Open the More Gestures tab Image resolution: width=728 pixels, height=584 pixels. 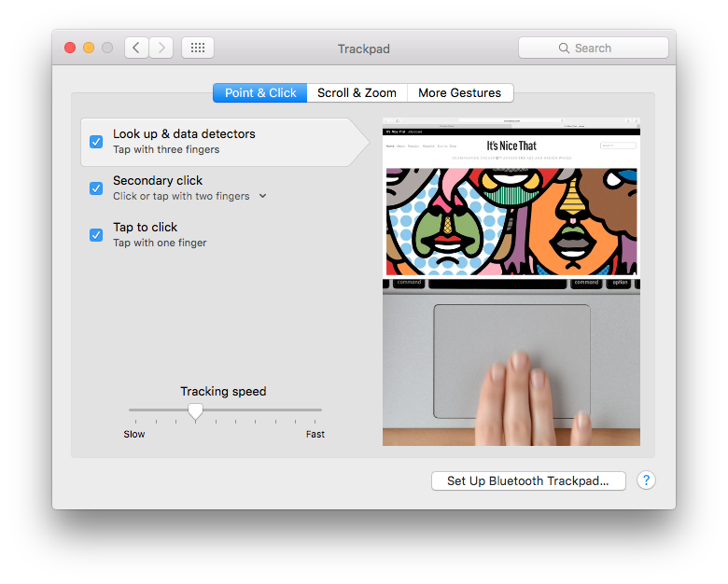(x=459, y=93)
